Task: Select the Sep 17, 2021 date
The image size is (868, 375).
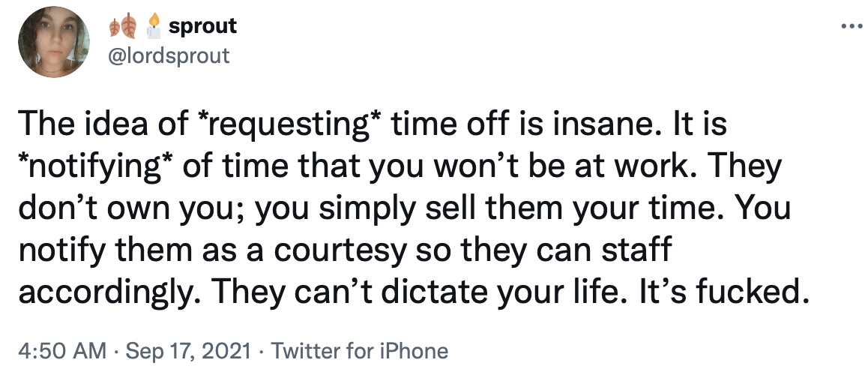Action: click(x=188, y=351)
